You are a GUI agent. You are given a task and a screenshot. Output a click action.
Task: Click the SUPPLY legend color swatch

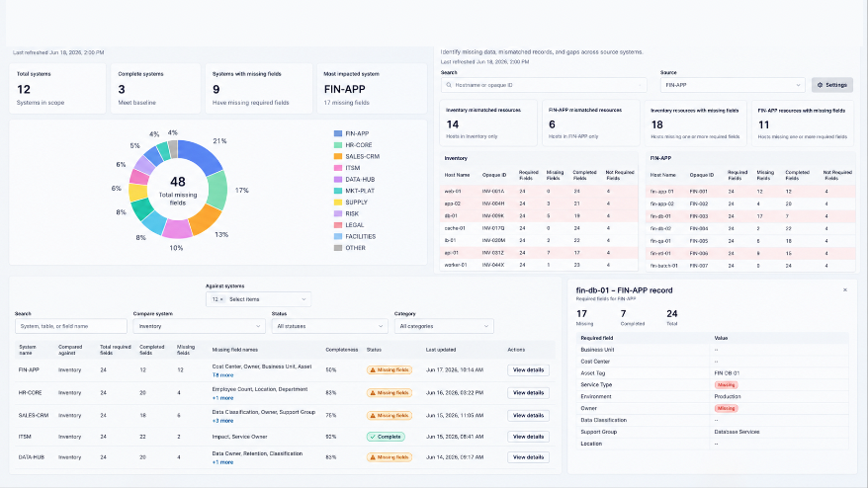click(x=338, y=202)
